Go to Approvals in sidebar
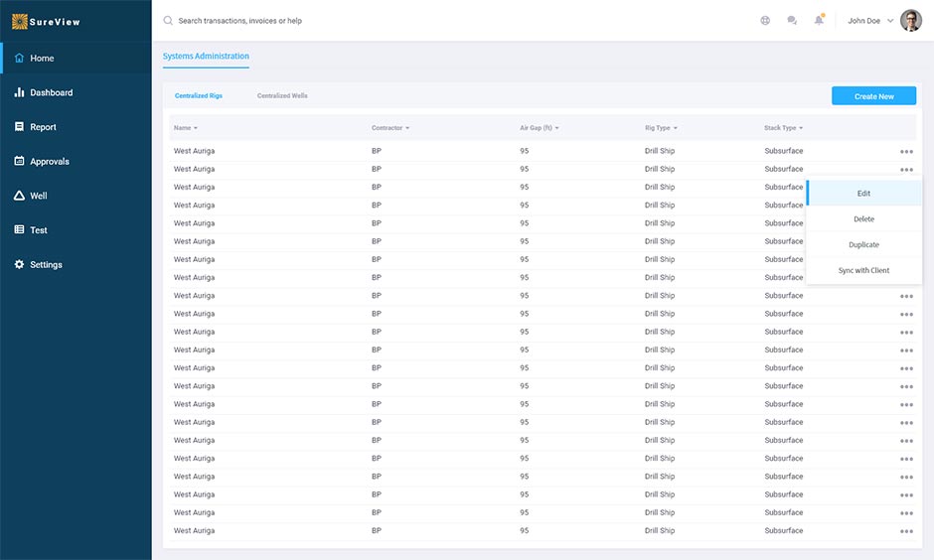Viewport: 934px width, 560px height. (49, 162)
